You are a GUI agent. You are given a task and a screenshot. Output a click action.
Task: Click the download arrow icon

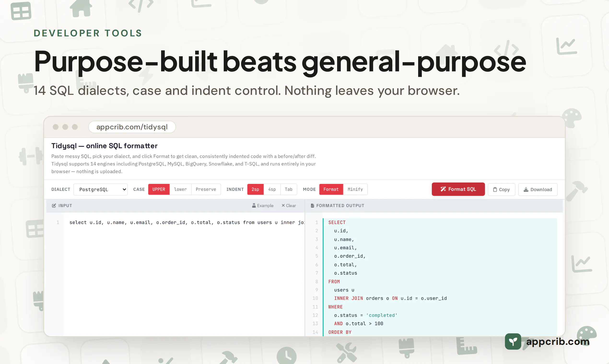coord(526,190)
